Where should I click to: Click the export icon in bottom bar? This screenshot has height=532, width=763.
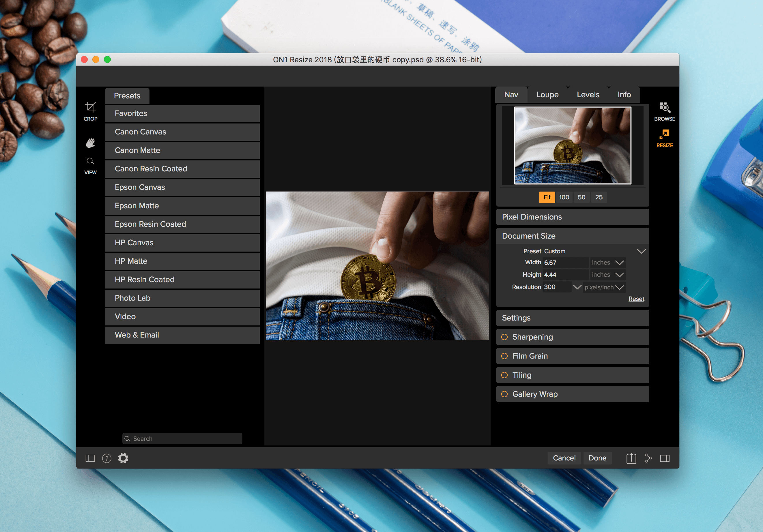631,458
